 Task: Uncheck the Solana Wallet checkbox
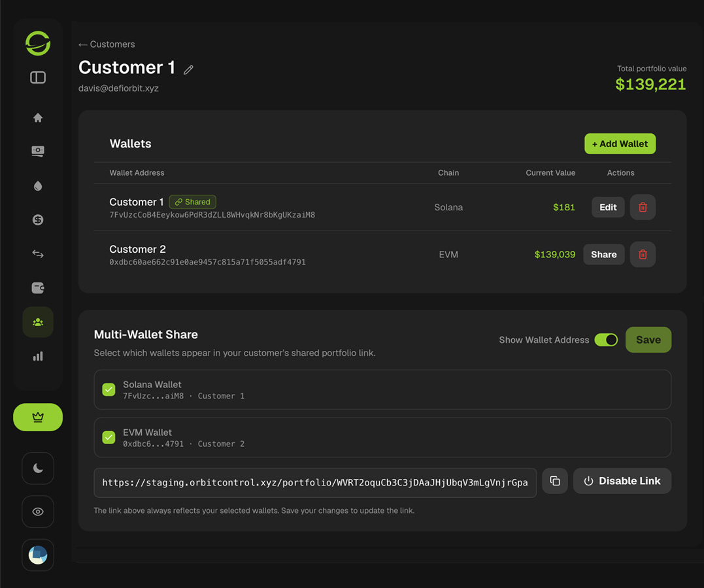(109, 389)
